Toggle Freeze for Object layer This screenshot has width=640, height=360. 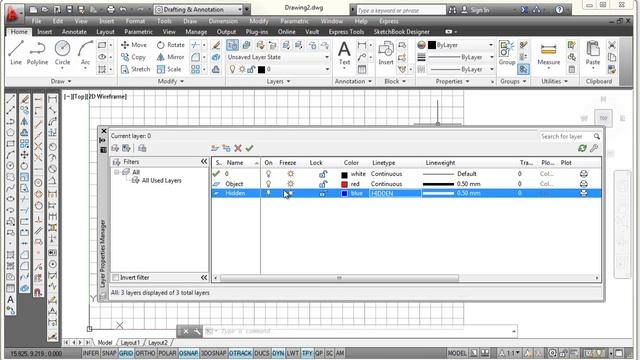[x=290, y=184]
